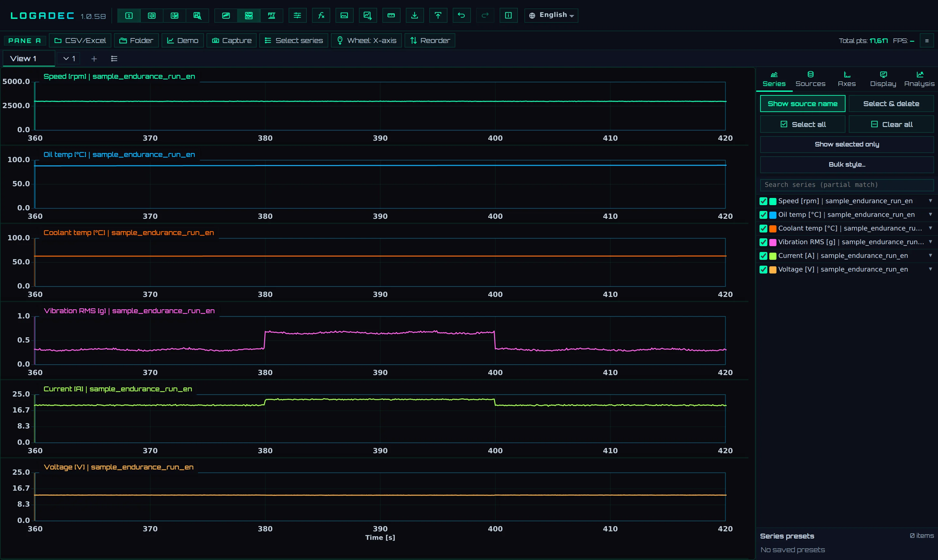Click the Speed [rpm] cyan color swatch
Viewport: 938px width, 560px height.
click(773, 201)
